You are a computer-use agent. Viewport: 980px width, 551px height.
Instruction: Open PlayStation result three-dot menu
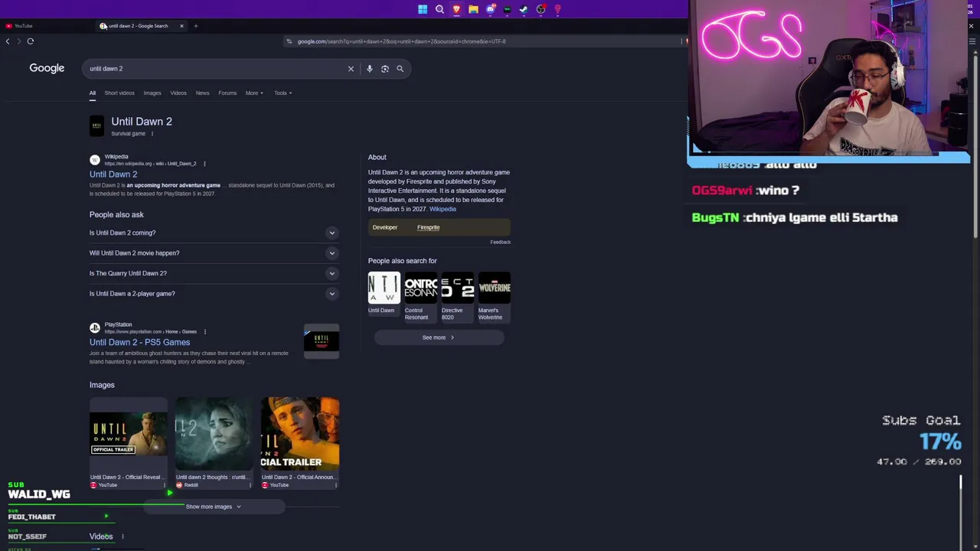204,331
